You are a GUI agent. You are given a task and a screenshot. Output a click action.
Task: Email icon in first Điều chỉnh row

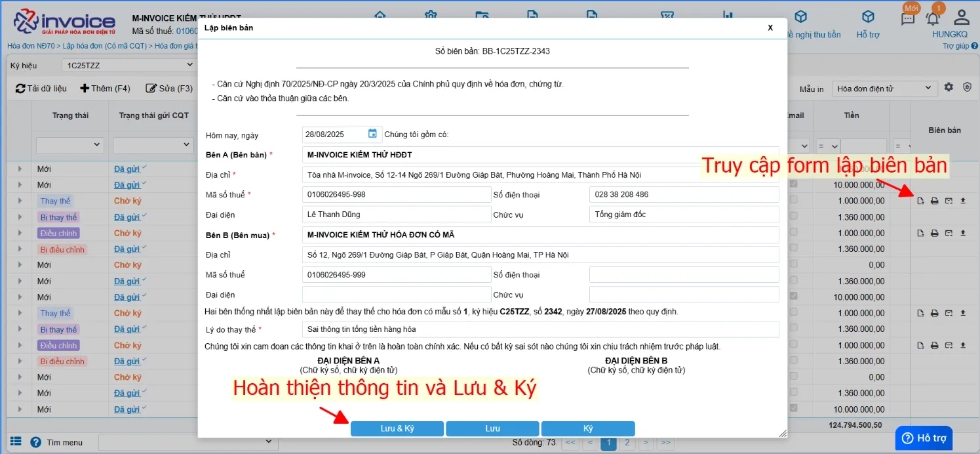(949, 233)
